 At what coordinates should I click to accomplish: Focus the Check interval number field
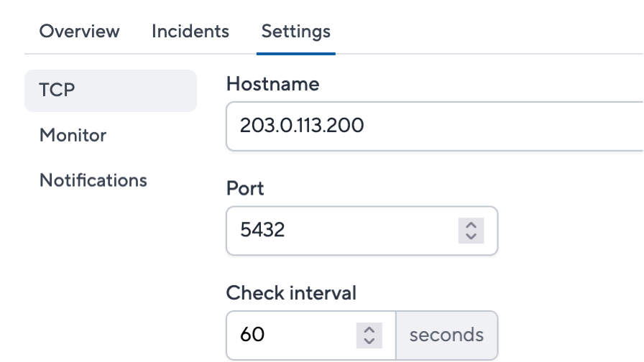coord(311,335)
